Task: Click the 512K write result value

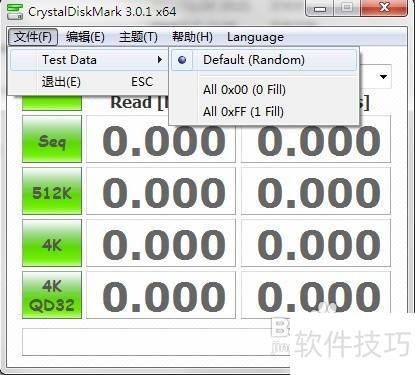Action: pyautogui.click(x=316, y=191)
